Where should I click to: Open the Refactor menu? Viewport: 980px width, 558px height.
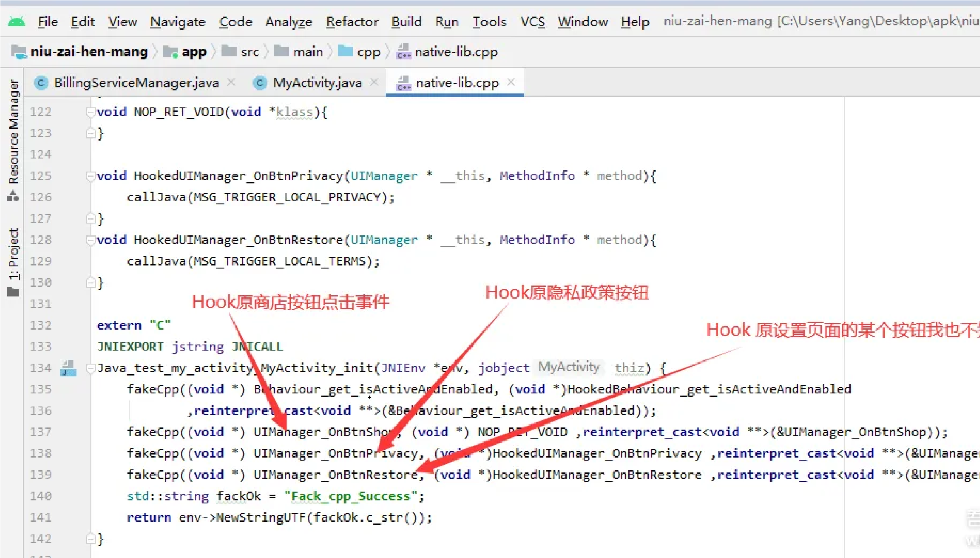(x=352, y=21)
